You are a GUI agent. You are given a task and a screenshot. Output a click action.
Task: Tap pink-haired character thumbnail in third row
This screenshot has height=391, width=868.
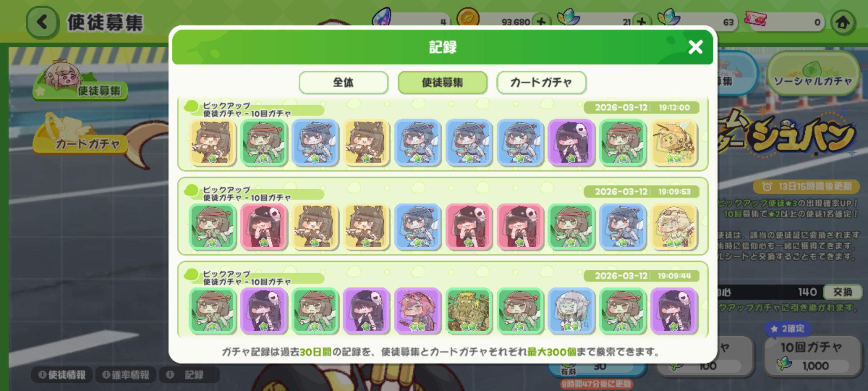pos(417,311)
